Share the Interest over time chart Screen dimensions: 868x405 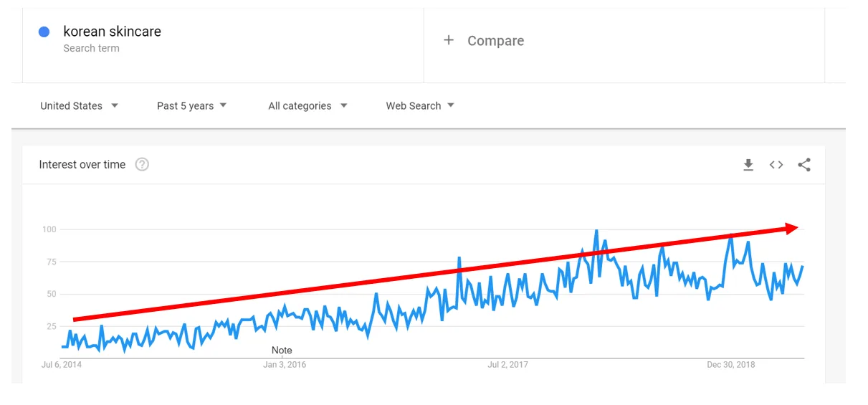(804, 165)
